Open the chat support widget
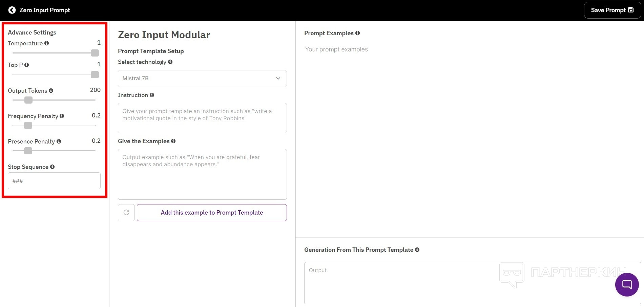The height and width of the screenshot is (307, 644). (627, 285)
